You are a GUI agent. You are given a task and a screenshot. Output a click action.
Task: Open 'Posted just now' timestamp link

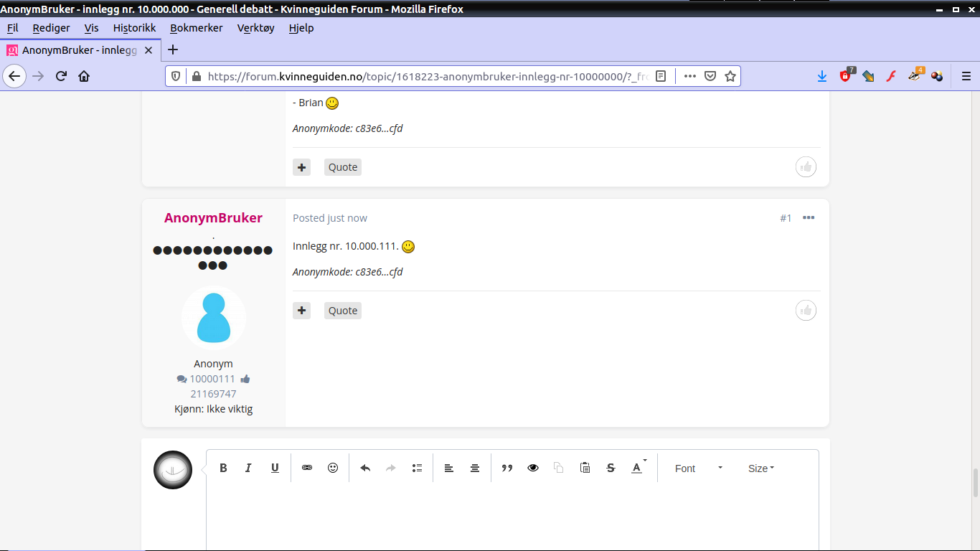click(x=330, y=218)
